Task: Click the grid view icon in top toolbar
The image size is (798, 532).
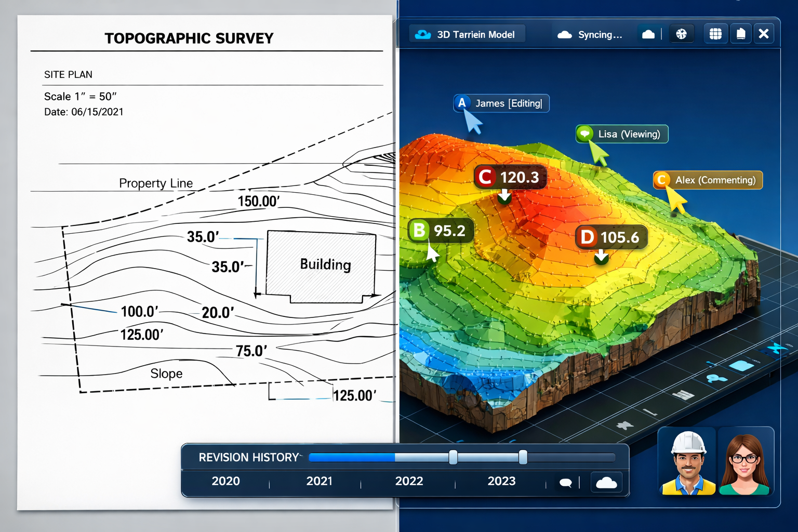Action: 715,33
